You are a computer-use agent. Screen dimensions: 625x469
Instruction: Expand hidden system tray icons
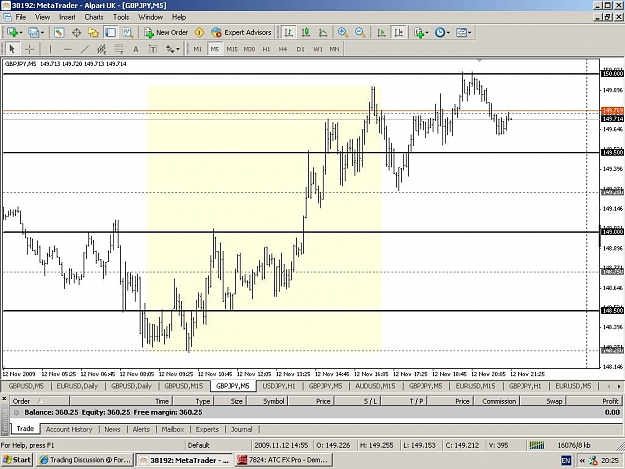tap(582, 461)
